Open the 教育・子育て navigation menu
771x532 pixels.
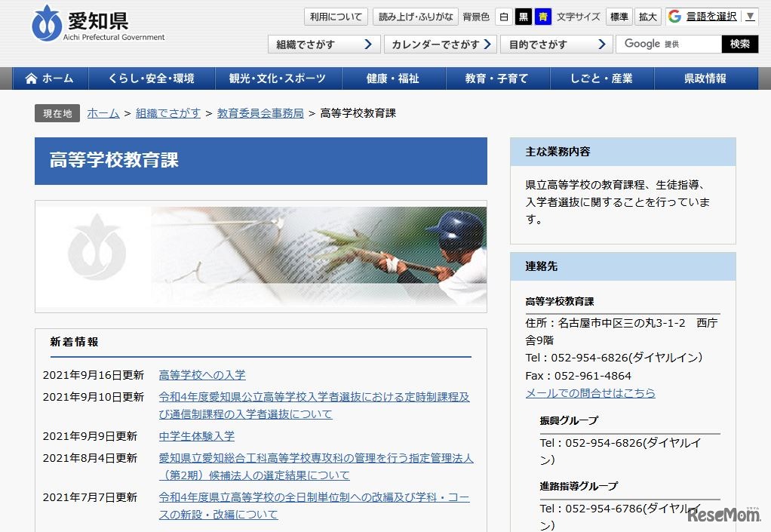(498, 78)
